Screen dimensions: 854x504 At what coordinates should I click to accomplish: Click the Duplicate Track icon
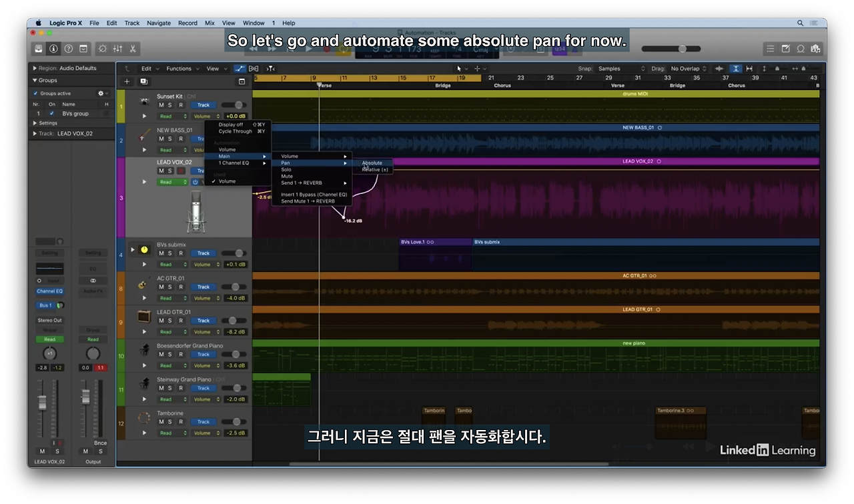pos(143,81)
